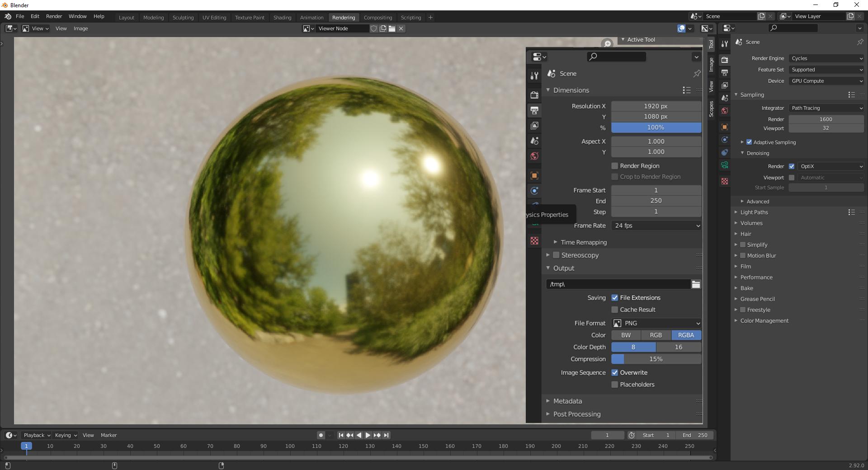The height and width of the screenshot is (470, 868).
Task: Select the Output Properties printer icon
Action: click(534, 110)
